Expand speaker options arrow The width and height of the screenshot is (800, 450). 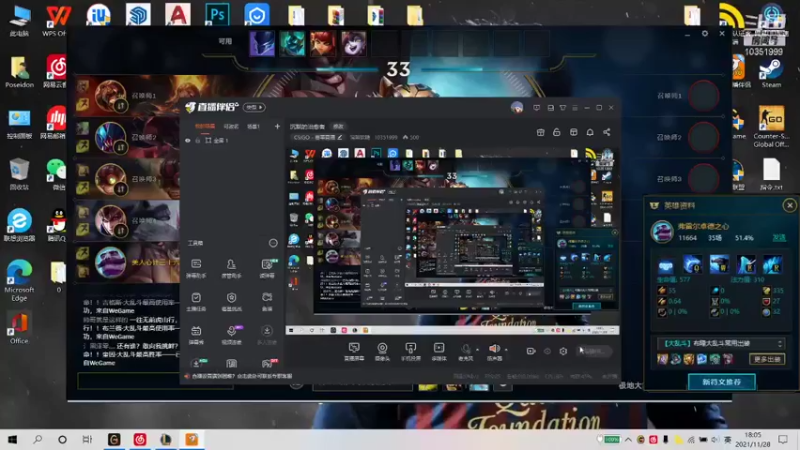506,350
